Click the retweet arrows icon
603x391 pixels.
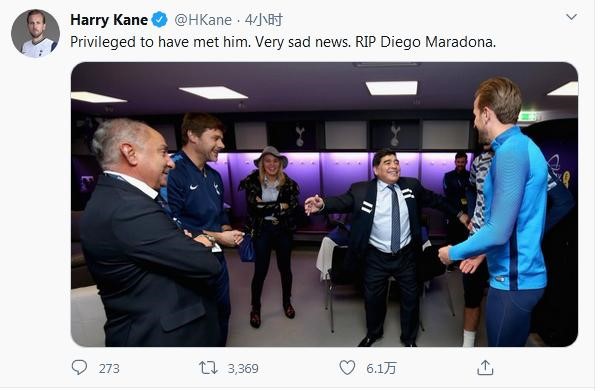click(x=208, y=368)
